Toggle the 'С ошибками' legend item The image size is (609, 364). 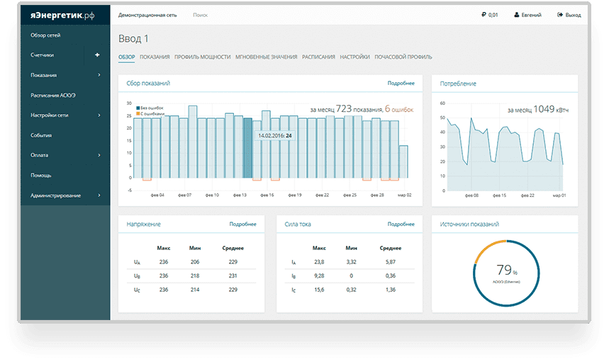click(151, 113)
